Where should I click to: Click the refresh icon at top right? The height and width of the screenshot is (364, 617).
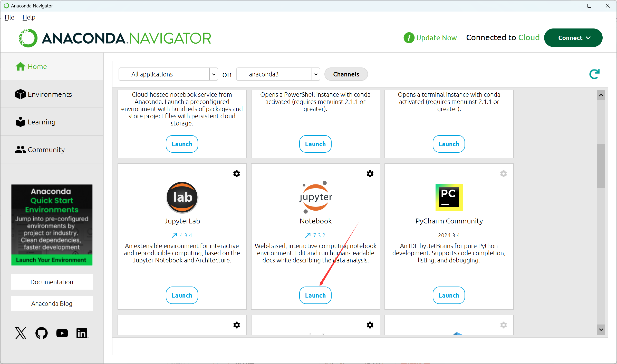click(594, 74)
